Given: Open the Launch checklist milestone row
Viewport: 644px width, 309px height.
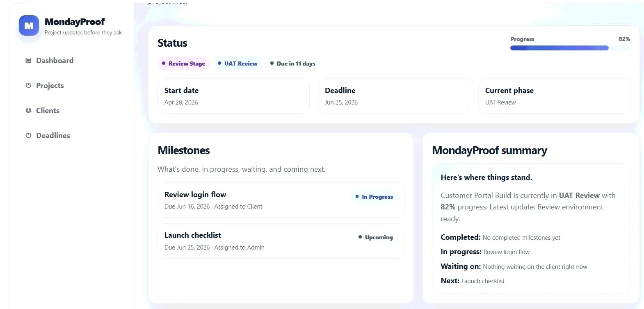Looking at the screenshot, I should click(x=281, y=241).
